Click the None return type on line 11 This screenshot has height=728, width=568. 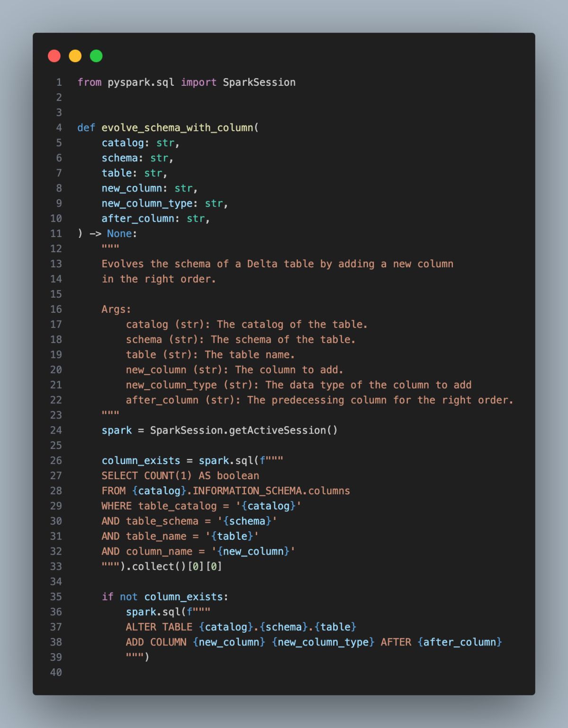pos(119,234)
